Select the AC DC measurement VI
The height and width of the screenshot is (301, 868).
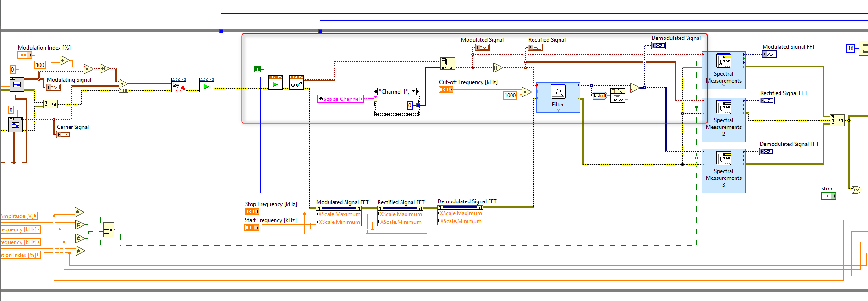click(617, 95)
